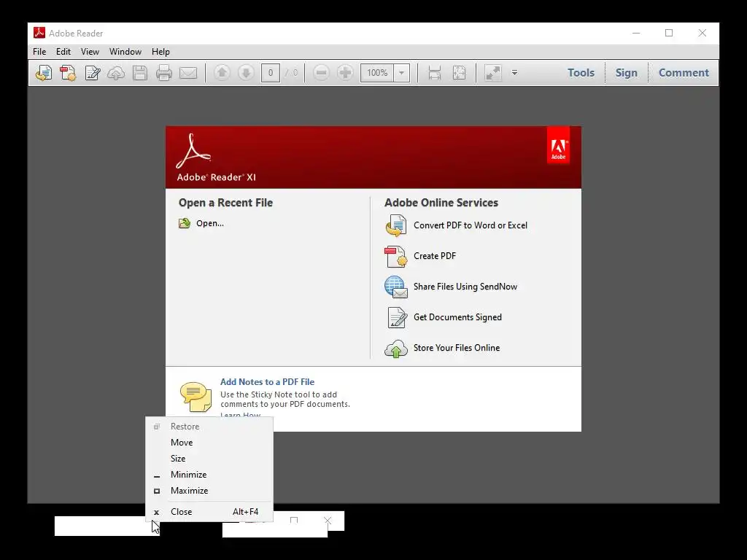Click the Print toolbar icon
The image size is (747, 560).
(164, 73)
